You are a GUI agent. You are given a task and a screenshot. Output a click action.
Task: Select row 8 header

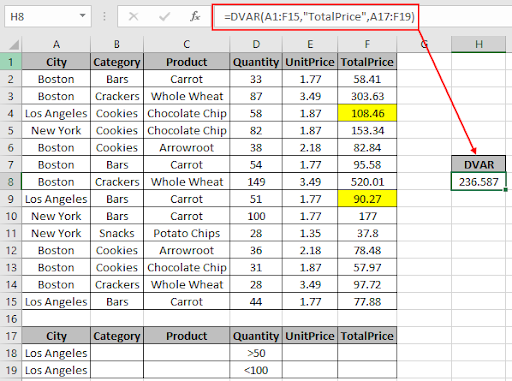click(11, 182)
